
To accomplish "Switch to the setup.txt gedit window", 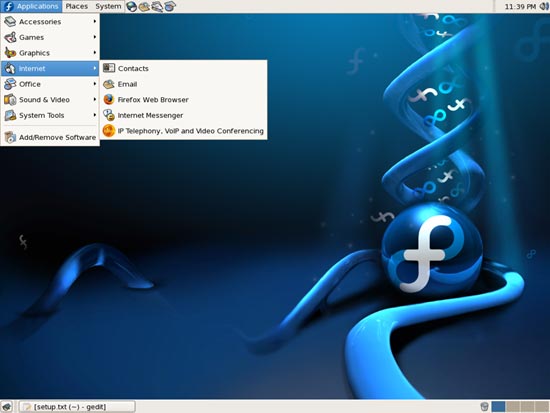I will [77, 407].
